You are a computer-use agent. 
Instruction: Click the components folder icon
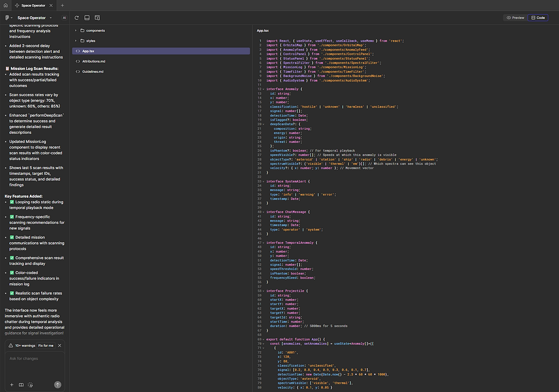[x=82, y=31]
